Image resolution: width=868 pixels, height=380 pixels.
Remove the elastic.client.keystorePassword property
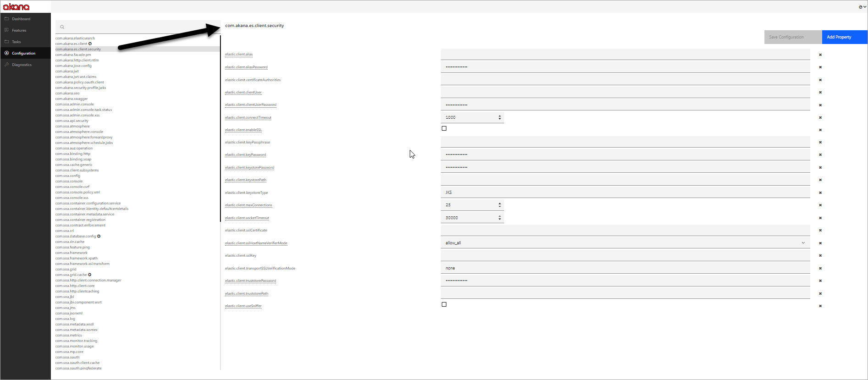[820, 167]
